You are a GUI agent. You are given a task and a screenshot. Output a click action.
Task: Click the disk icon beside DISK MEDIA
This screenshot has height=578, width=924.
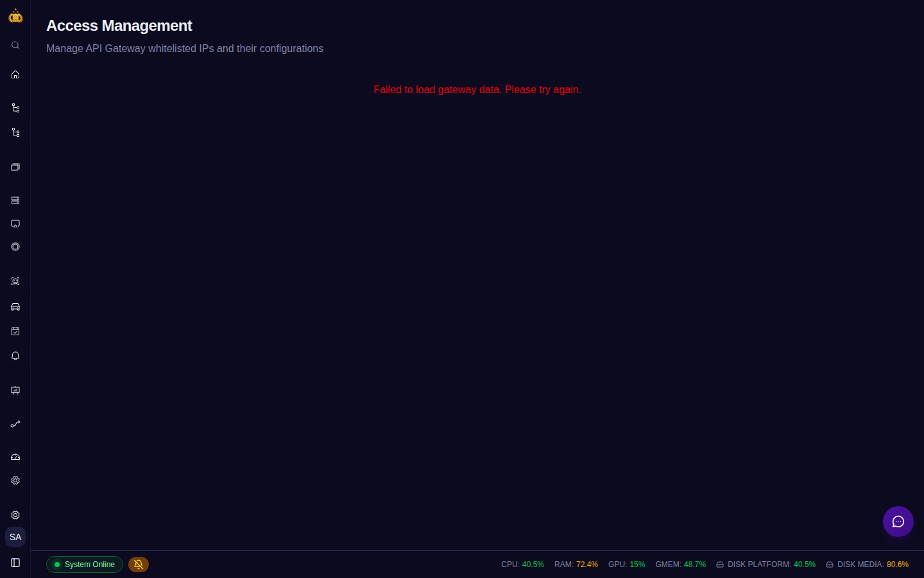pos(830,565)
